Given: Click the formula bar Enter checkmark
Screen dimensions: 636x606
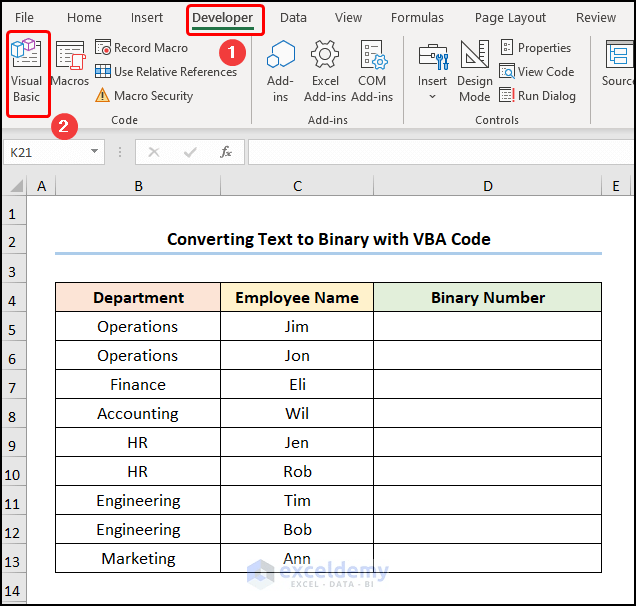Looking at the screenshot, I should point(190,152).
